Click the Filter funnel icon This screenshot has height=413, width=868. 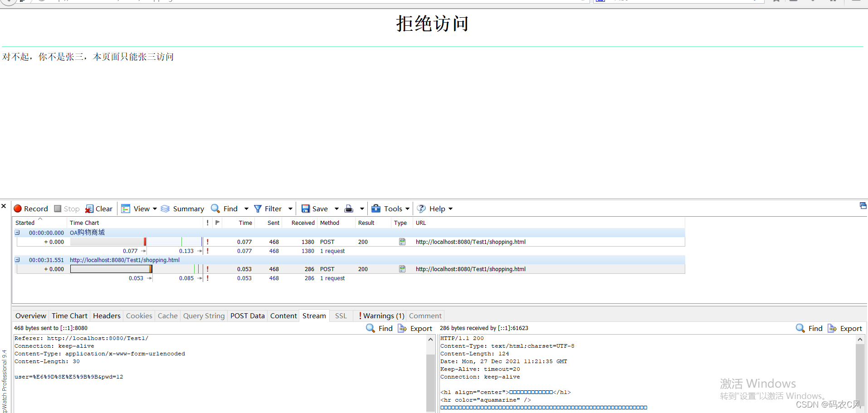258,209
